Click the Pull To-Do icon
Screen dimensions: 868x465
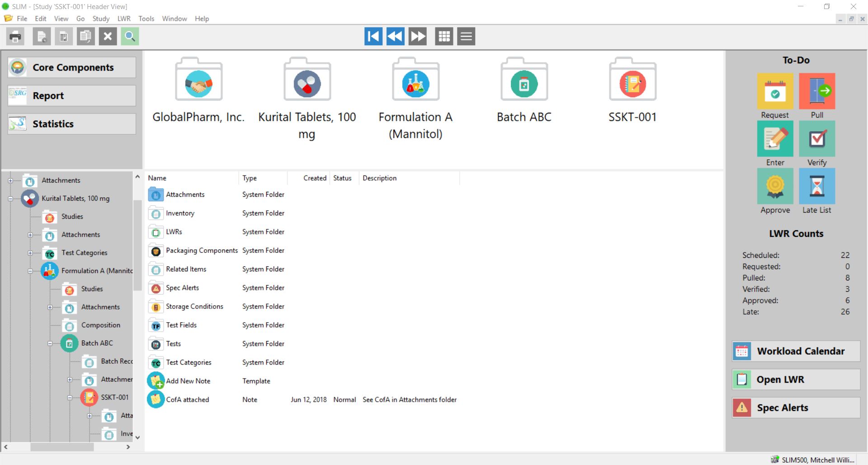click(x=817, y=91)
